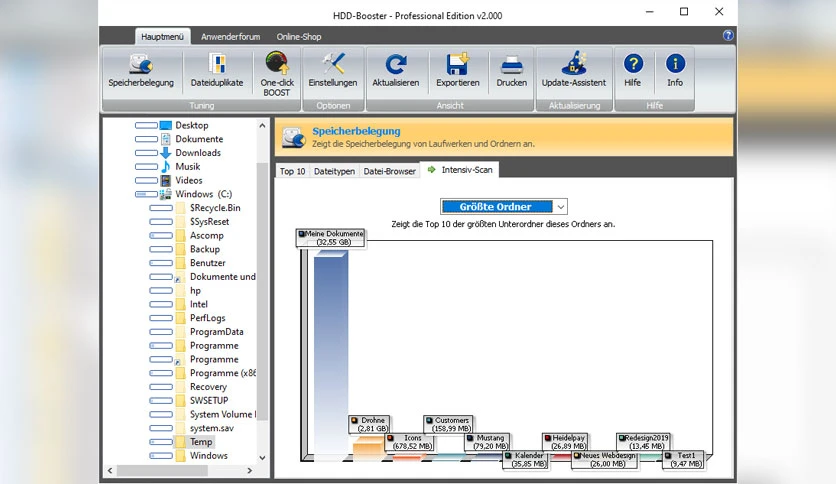Switch to the Intensiv-Scan tab

(460, 170)
